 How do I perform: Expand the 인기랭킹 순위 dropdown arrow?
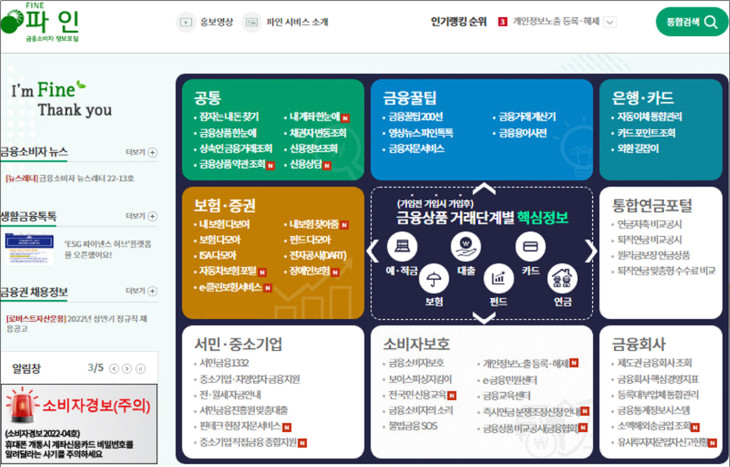pyautogui.click(x=610, y=22)
